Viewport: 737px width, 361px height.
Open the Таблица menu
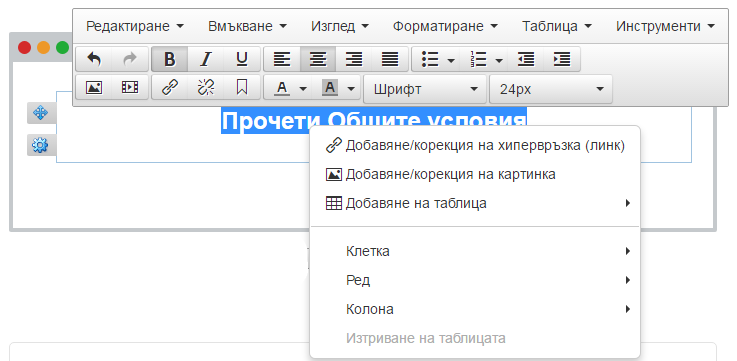pos(557,26)
